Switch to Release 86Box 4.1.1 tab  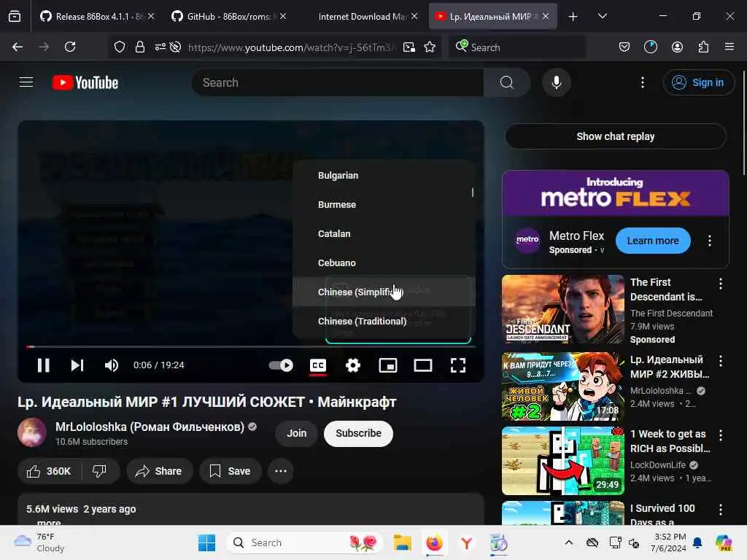pyautogui.click(x=97, y=17)
